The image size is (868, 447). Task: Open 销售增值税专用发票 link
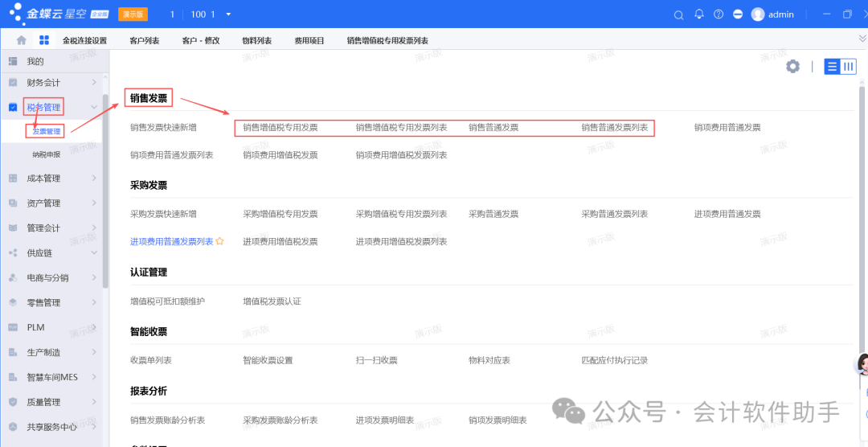[x=280, y=127]
